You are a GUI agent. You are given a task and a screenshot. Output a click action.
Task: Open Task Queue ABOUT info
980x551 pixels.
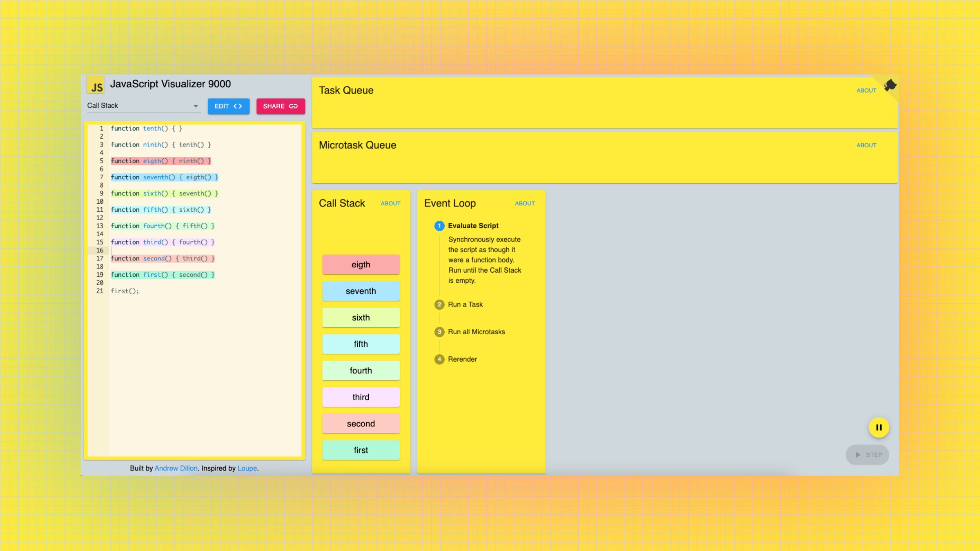click(866, 91)
